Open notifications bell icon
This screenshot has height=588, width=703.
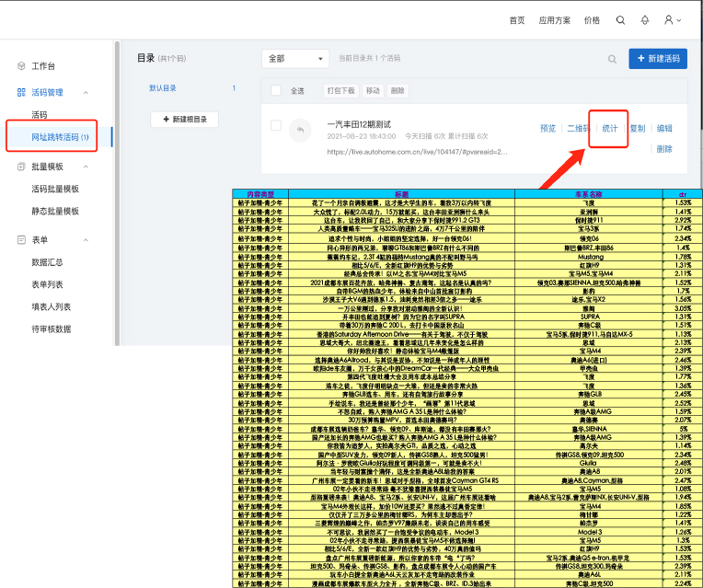pyautogui.click(x=645, y=20)
